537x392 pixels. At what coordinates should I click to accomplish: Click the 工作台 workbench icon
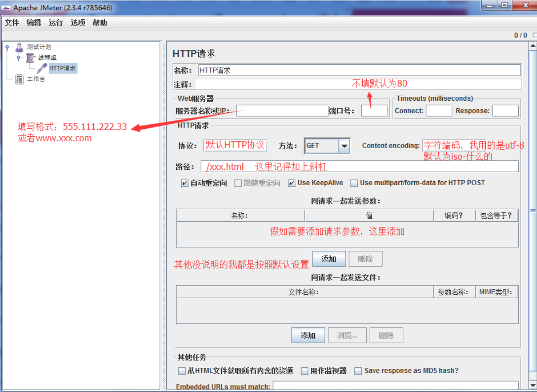(19, 79)
